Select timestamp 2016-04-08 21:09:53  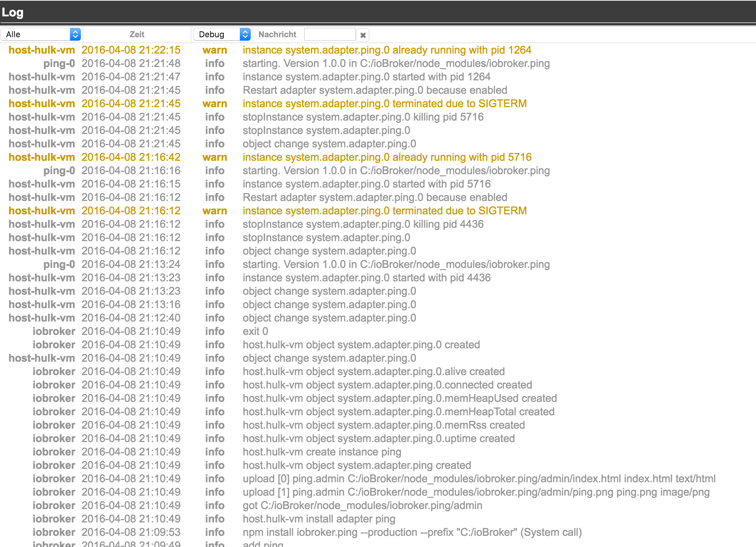click(131, 532)
